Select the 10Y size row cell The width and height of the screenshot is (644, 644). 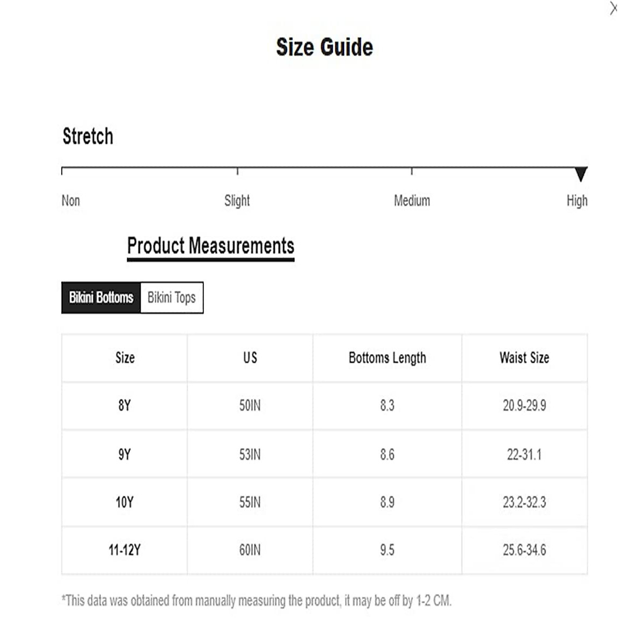click(x=125, y=502)
